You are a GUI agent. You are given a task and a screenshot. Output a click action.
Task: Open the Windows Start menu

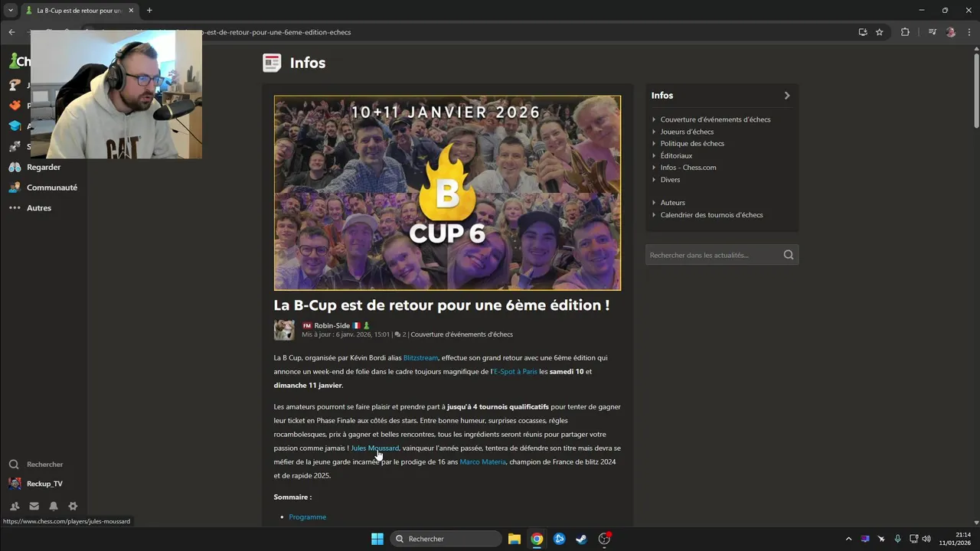(x=377, y=539)
